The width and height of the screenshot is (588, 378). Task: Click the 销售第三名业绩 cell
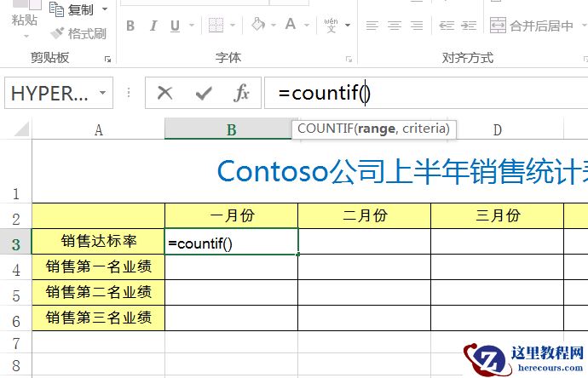tap(98, 318)
